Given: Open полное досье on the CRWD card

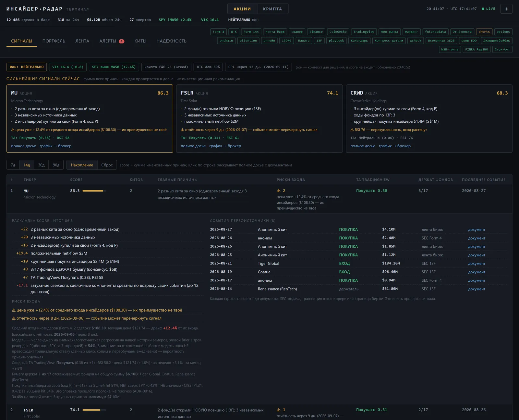Looking at the screenshot, I should [x=363, y=146].
